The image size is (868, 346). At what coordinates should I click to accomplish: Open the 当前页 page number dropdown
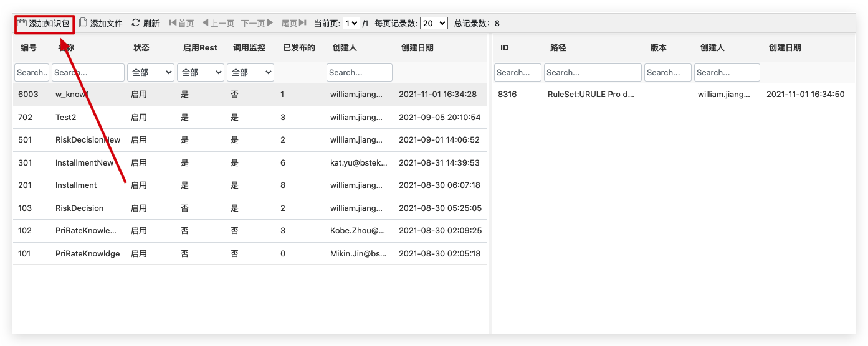(351, 23)
